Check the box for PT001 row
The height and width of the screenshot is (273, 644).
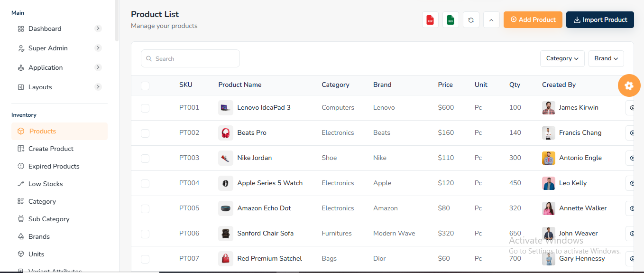145,108
